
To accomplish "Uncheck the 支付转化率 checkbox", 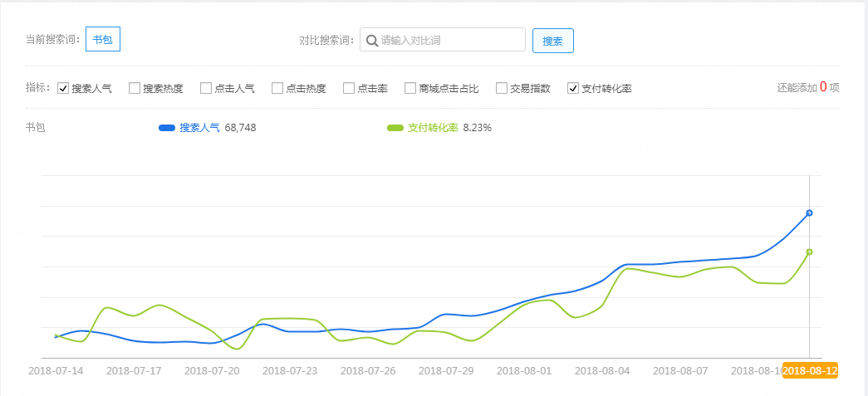I will [x=573, y=88].
